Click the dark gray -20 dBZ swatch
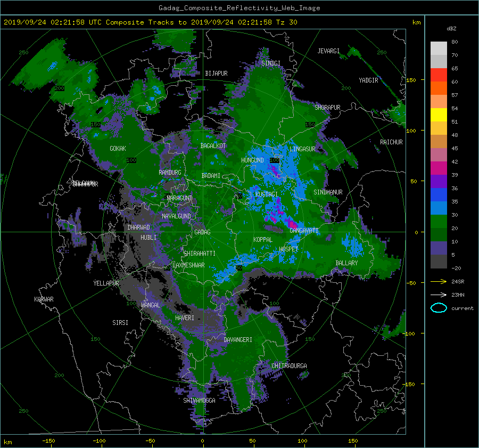 (x=439, y=262)
